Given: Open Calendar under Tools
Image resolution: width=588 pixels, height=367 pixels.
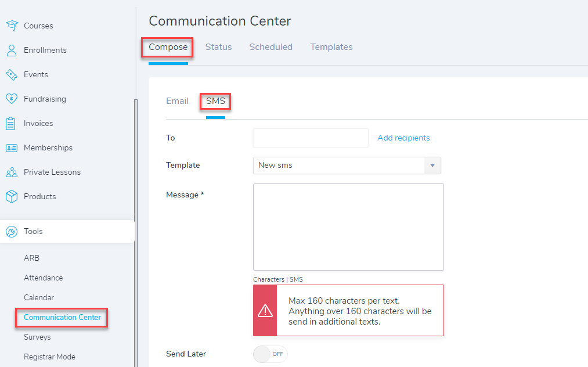Looking at the screenshot, I should (x=39, y=297).
